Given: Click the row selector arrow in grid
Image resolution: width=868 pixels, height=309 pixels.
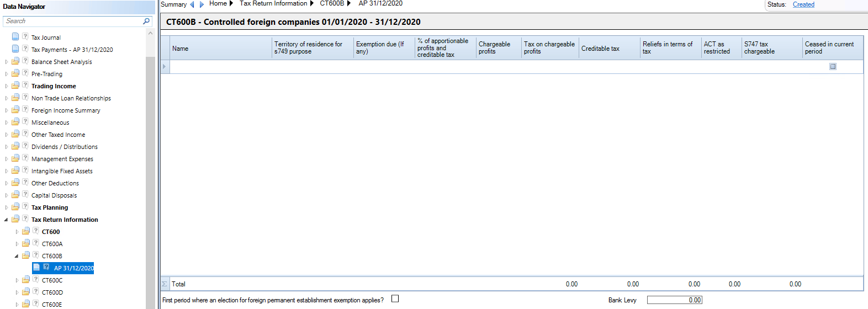Looking at the screenshot, I should coord(165,67).
